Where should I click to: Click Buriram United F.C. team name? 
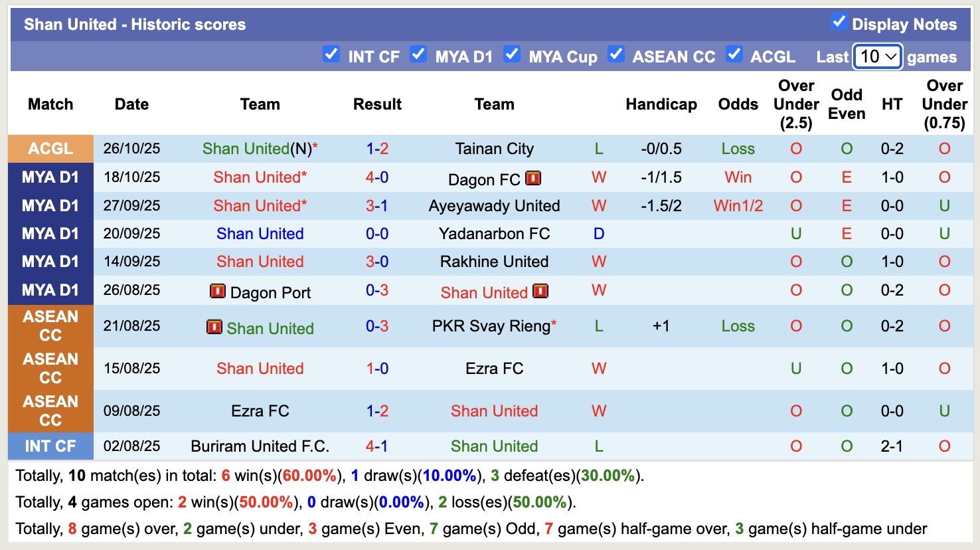(260, 446)
